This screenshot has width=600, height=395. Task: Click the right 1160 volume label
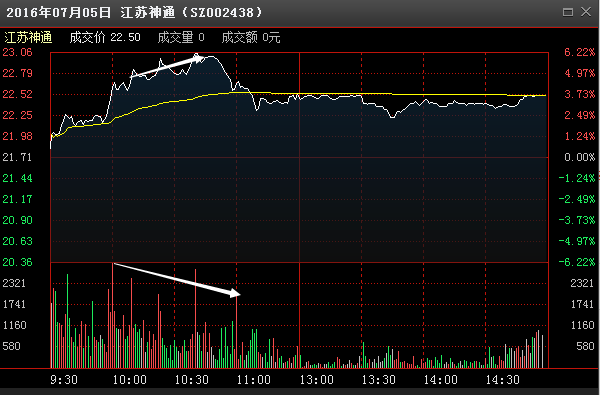(582, 325)
